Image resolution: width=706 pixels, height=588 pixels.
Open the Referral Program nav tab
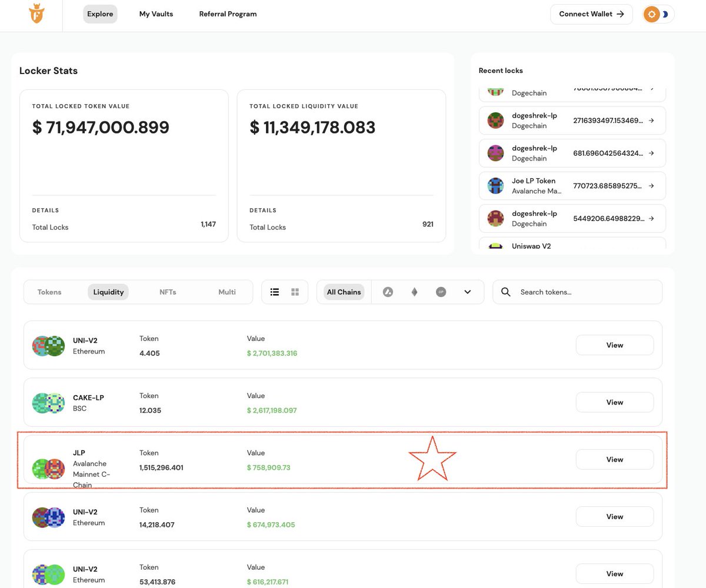coord(228,14)
